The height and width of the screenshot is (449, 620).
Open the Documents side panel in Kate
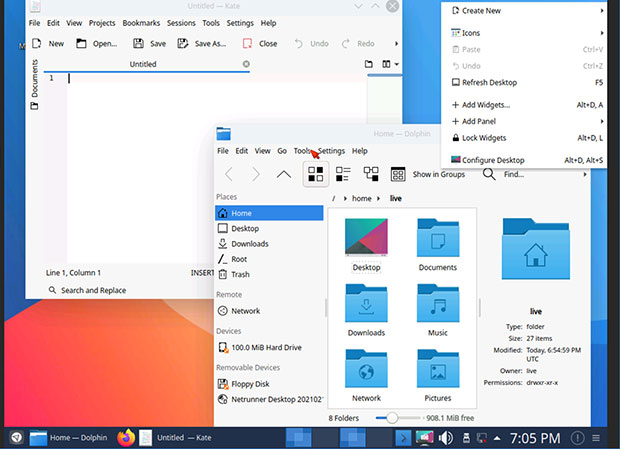[x=35, y=84]
